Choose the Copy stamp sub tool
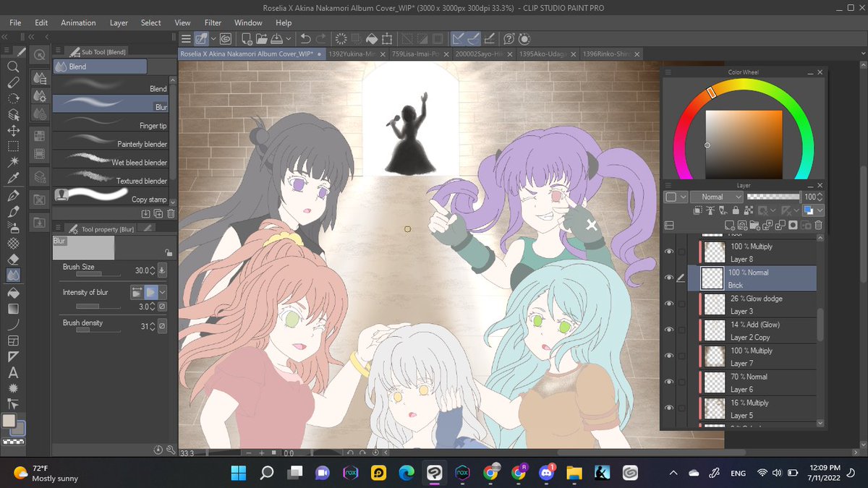This screenshot has height=488, width=868. pos(111,197)
